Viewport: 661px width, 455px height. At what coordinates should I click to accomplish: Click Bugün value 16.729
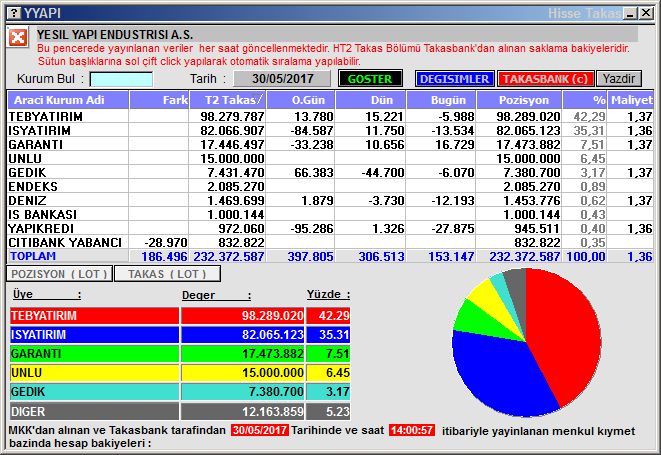[454, 144]
